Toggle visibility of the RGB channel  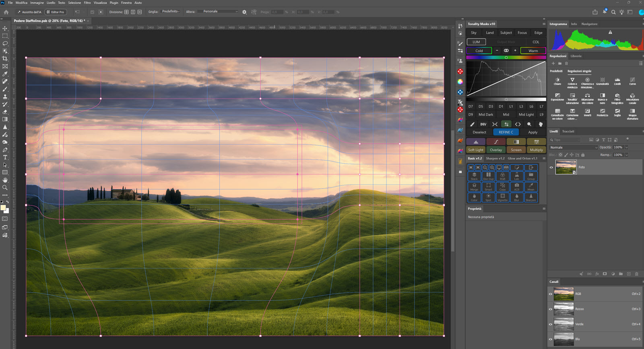pyautogui.click(x=551, y=294)
